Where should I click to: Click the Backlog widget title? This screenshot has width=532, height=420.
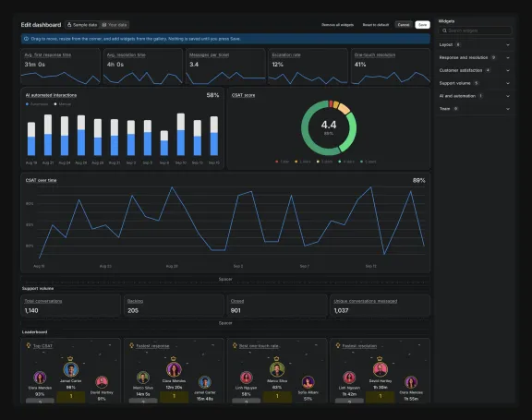click(x=135, y=301)
